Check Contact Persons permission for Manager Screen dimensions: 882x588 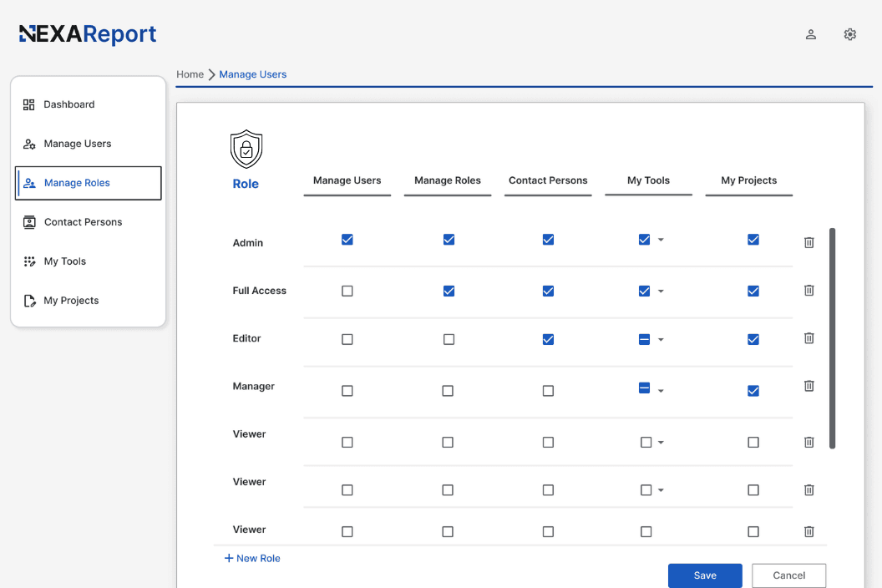pos(548,390)
